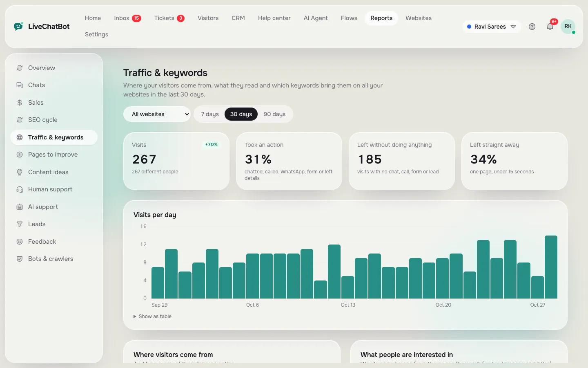Click What people are interested in heading

tap(407, 355)
